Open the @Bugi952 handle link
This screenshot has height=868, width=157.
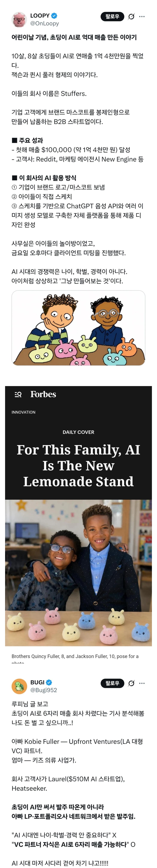pos(44,690)
